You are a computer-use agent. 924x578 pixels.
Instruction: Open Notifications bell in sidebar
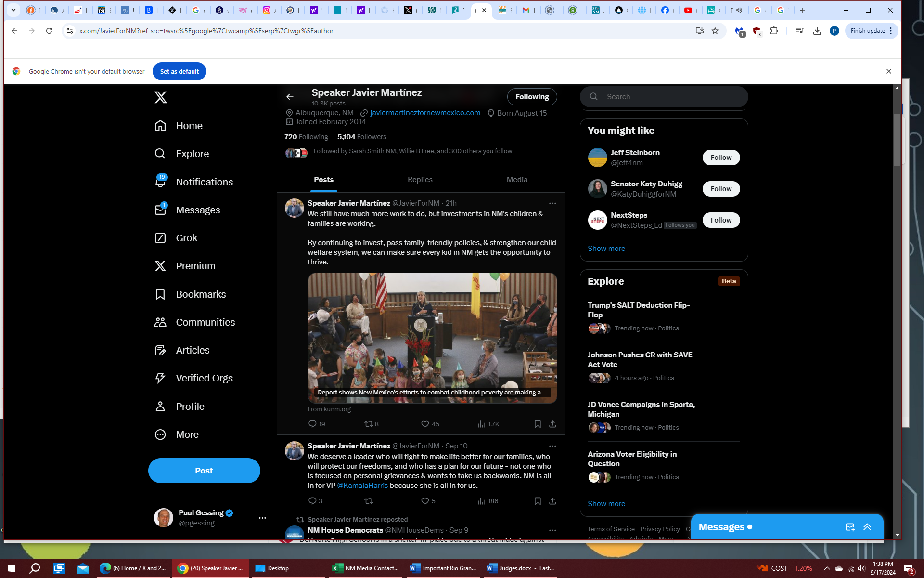pos(160,182)
